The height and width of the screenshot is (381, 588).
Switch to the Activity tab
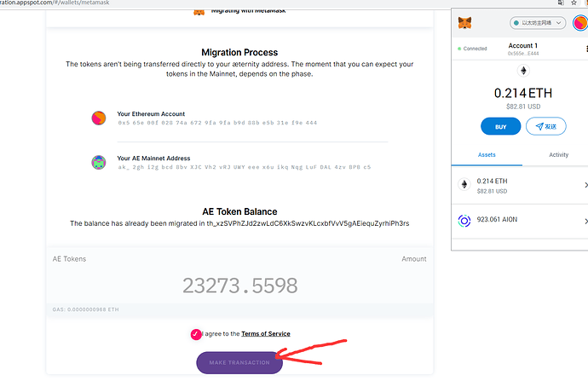pos(558,155)
